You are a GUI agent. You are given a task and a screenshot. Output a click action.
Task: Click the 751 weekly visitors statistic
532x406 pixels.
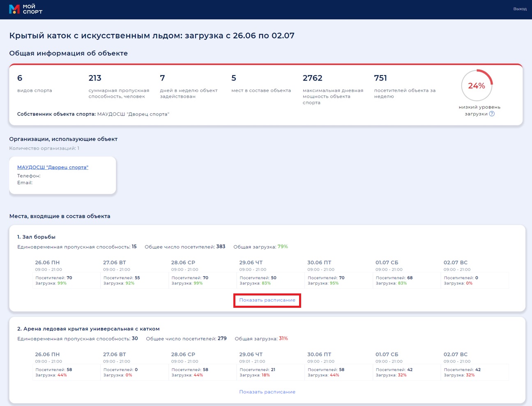(x=380, y=78)
